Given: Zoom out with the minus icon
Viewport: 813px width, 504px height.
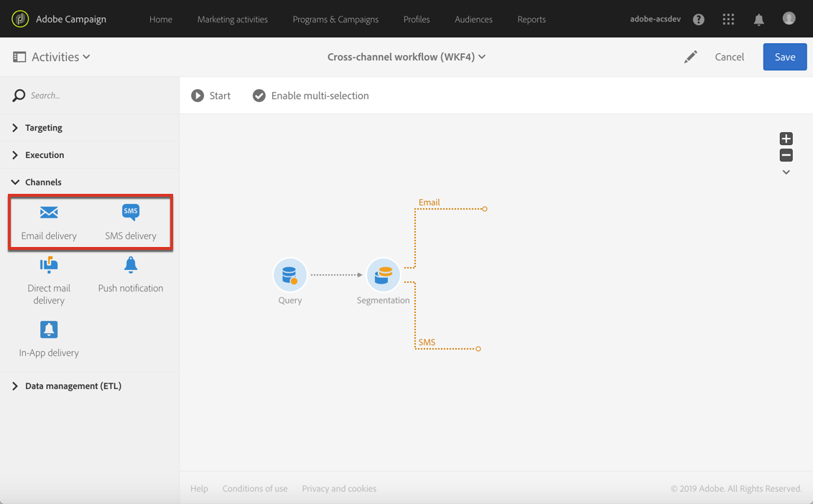Looking at the screenshot, I should click(786, 155).
